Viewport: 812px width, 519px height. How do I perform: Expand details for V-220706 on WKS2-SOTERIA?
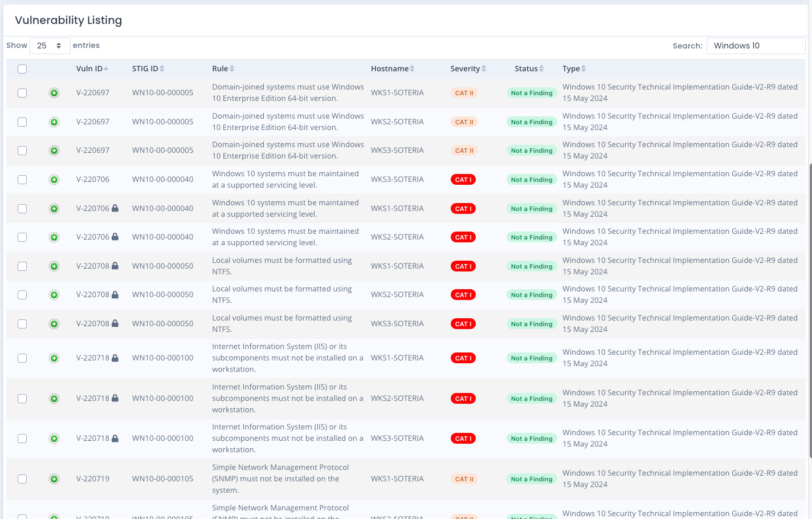click(x=54, y=237)
